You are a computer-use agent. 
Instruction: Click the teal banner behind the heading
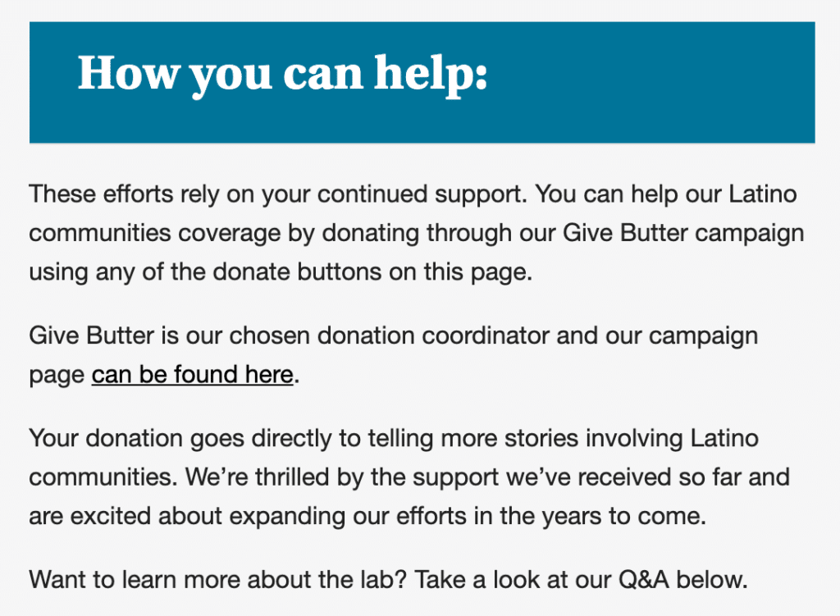pos(422,83)
